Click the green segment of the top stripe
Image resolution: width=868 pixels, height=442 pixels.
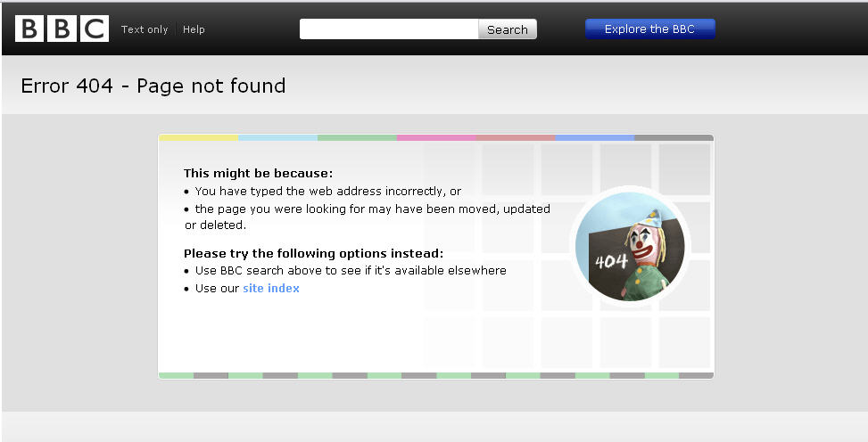[357, 137]
